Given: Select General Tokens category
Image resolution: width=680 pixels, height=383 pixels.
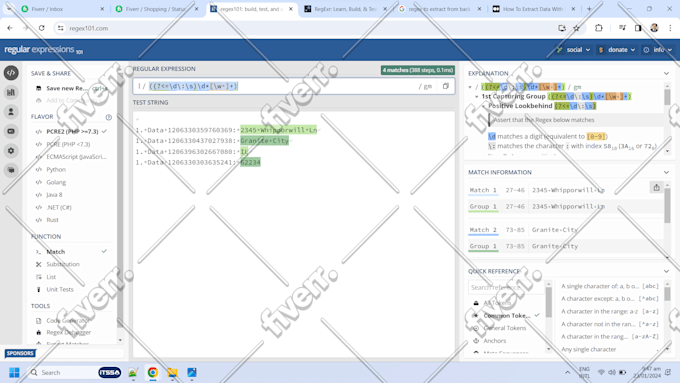Looking at the screenshot, I should [505, 328].
